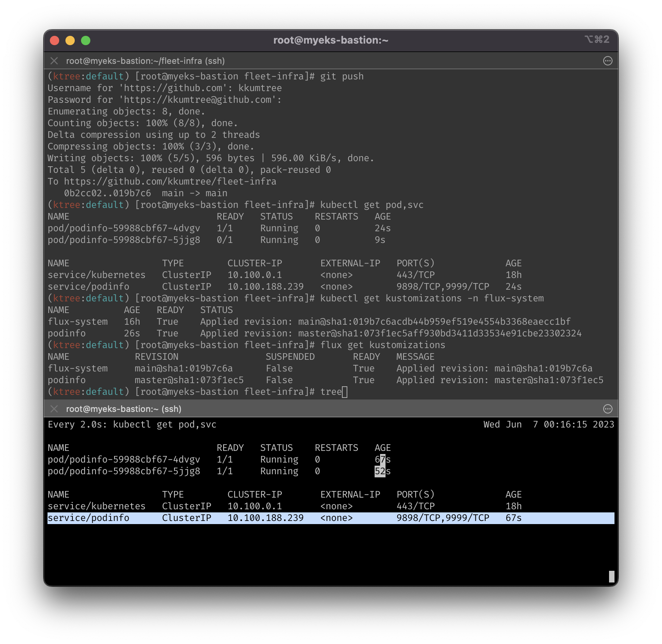Open the fleet-infra pane options menu

tap(607, 61)
